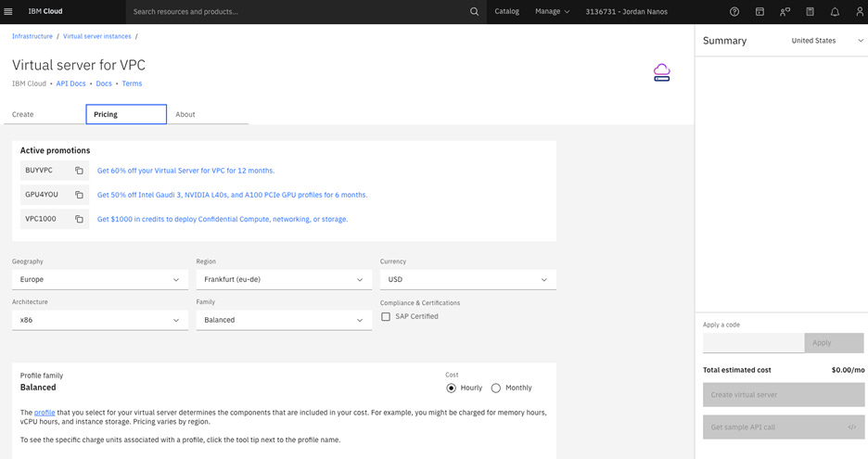Copy the VPC1000 promo code
The width and height of the screenshot is (868, 459).
tap(79, 219)
